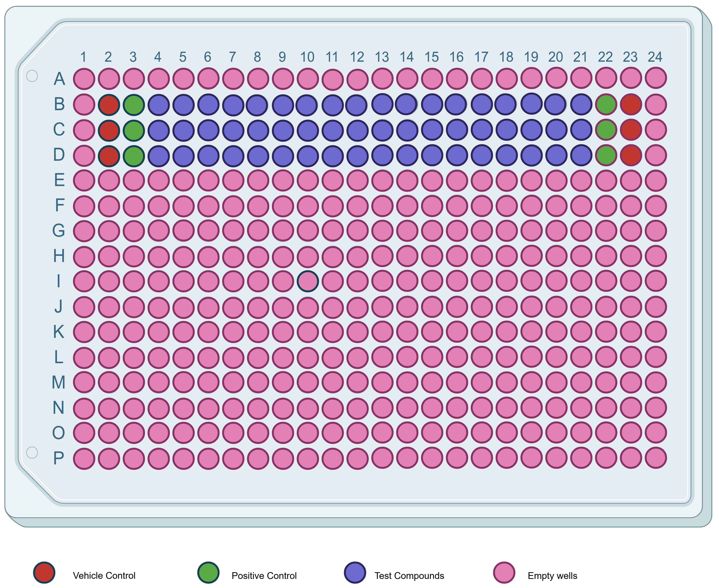The image size is (719, 588).
Task: Click the Vehicle Control legend swatch
Action: pos(44,572)
